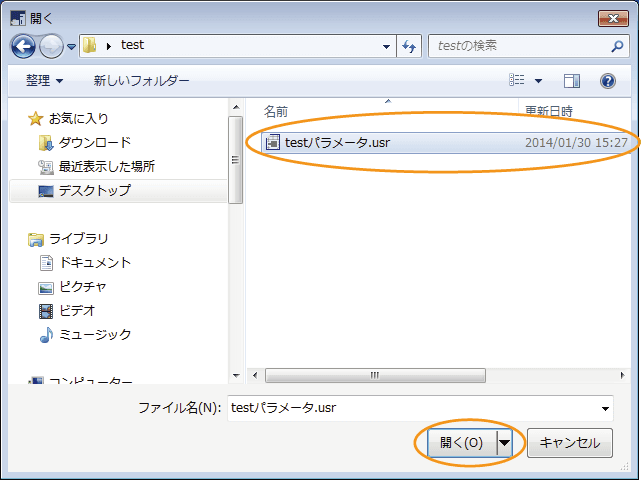Open the address bar history dropdown
Image resolution: width=642 pixels, height=480 pixels.
[386, 46]
